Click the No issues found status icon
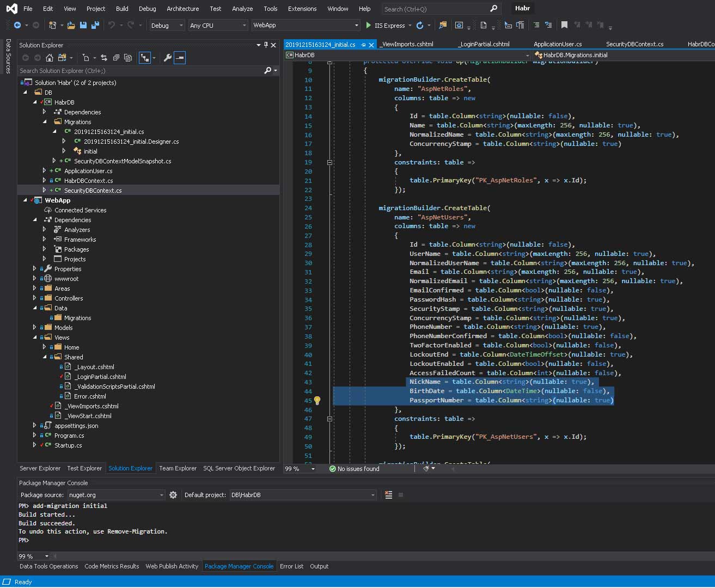Image resolution: width=715 pixels, height=588 pixels. [332, 469]
